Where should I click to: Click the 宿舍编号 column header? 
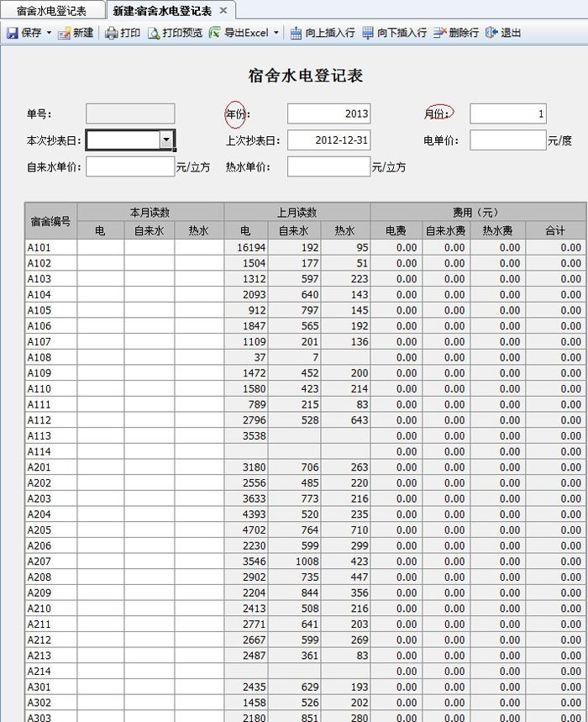click(x=50, y=221)
